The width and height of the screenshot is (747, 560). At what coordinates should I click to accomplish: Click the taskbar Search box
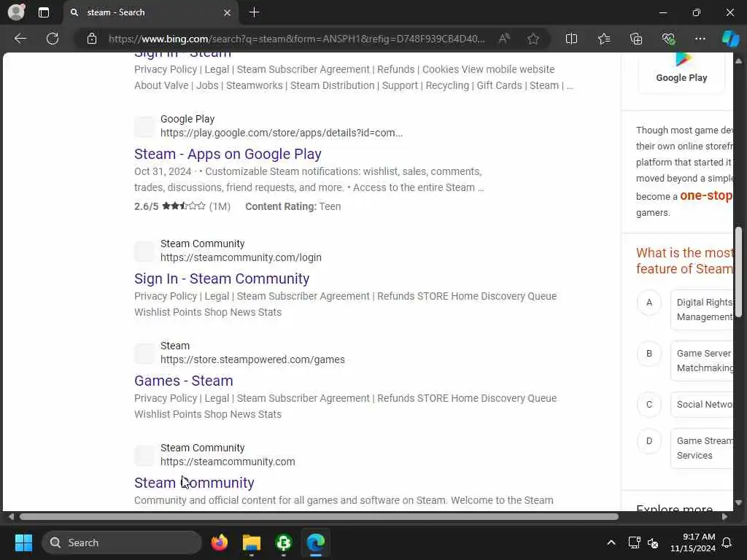122,542
